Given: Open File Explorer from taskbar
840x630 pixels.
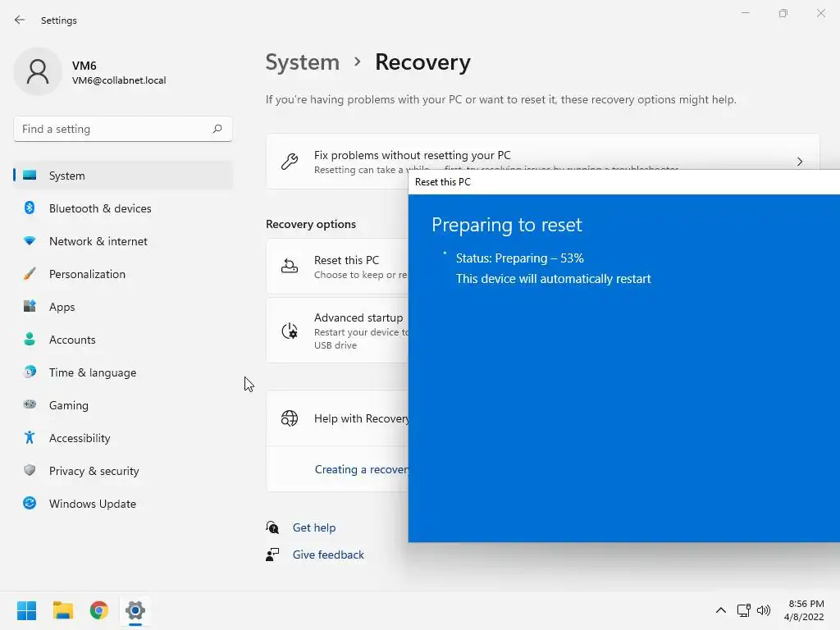Looking at the screenshot, I should (63, 610).
